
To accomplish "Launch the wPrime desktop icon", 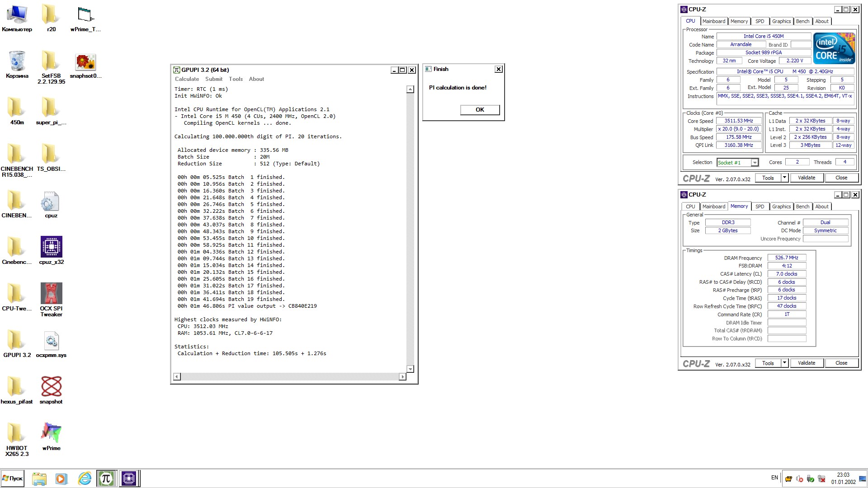I will 51,437.
